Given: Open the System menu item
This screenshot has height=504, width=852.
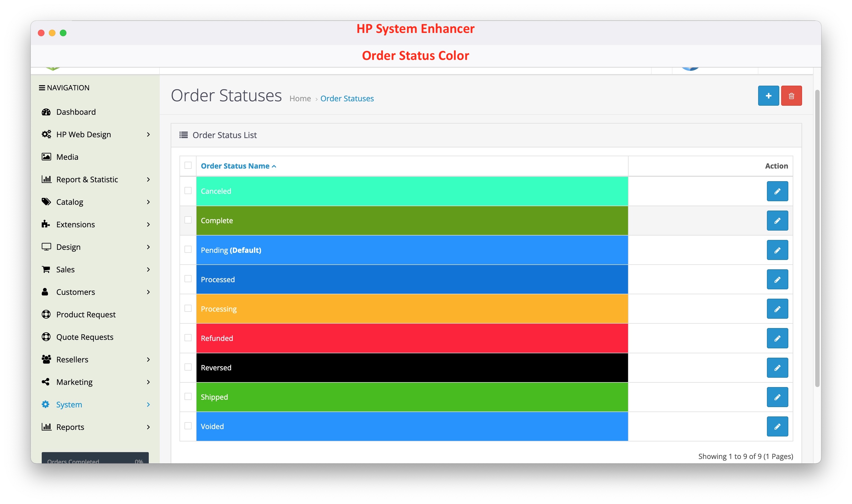Looking at the screenshot, I should (69, 404).
